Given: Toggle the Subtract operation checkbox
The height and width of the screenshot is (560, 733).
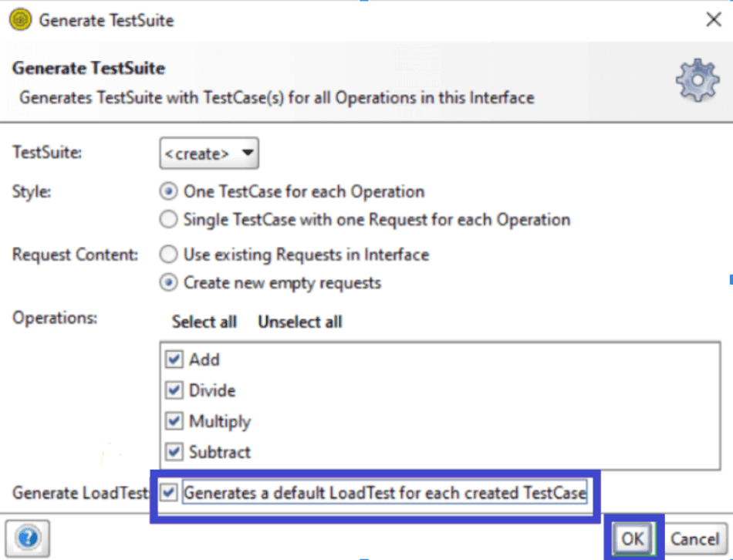Looking at the screenshot, I should tap(174, 451).
